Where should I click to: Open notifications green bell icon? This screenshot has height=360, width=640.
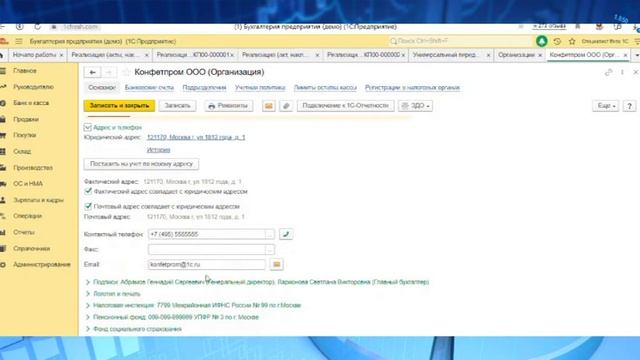pos(542,41)
